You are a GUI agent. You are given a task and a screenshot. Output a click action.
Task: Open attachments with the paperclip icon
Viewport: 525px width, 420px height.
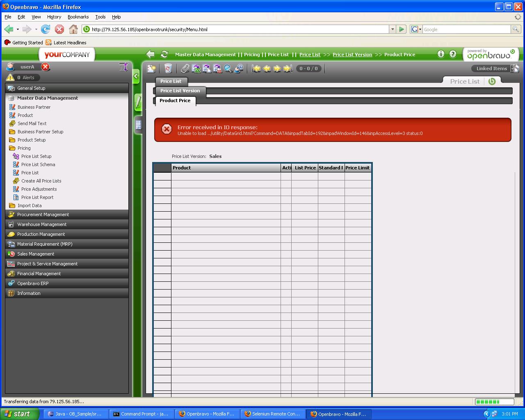coord(185,68)
